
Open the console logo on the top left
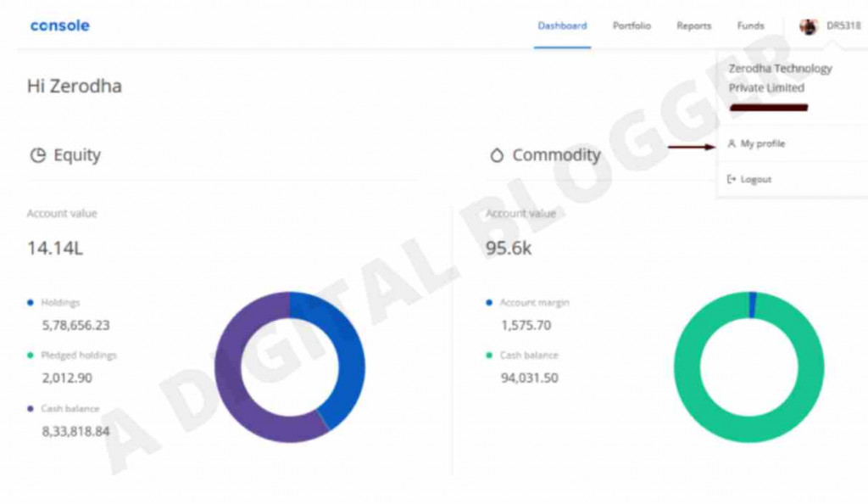(x=58, y=25)
